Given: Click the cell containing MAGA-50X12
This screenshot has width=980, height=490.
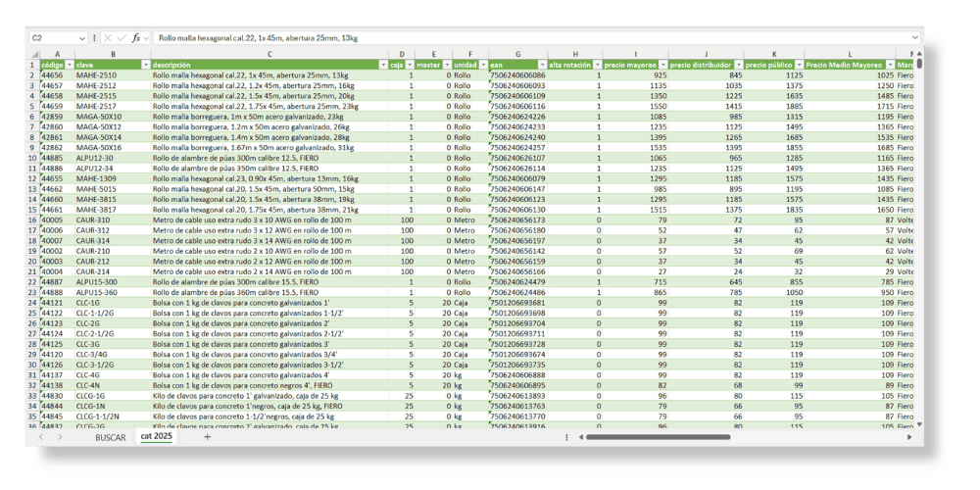Looking at the screenshot, I should [98, 126].
